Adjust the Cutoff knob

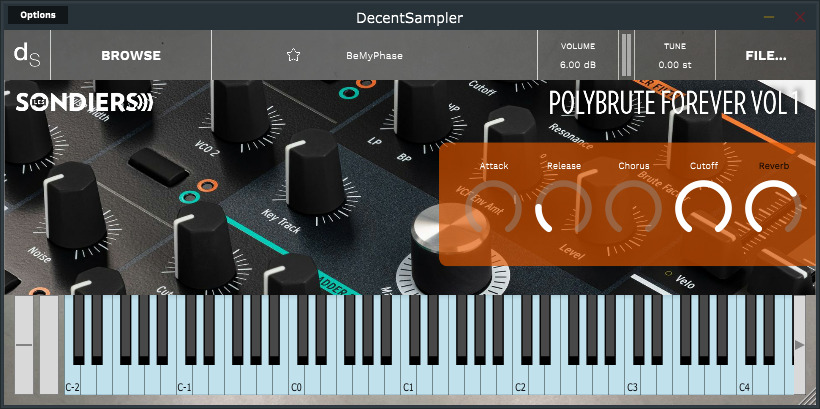coord(704,210)
